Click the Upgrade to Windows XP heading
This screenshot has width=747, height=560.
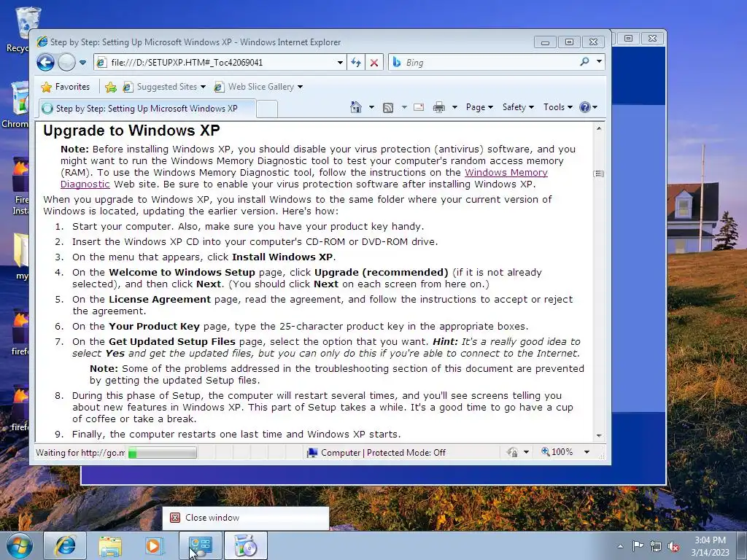131,131
